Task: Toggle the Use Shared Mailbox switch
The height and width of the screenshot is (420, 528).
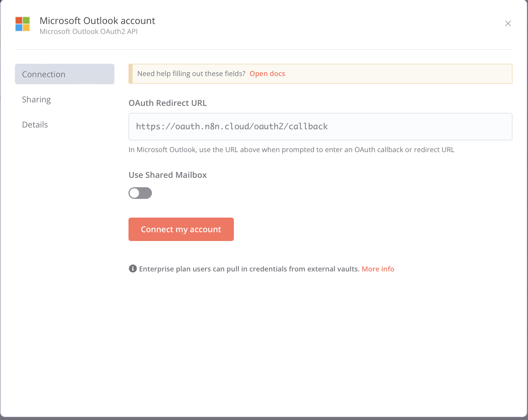Action: (x=140, y=193)
